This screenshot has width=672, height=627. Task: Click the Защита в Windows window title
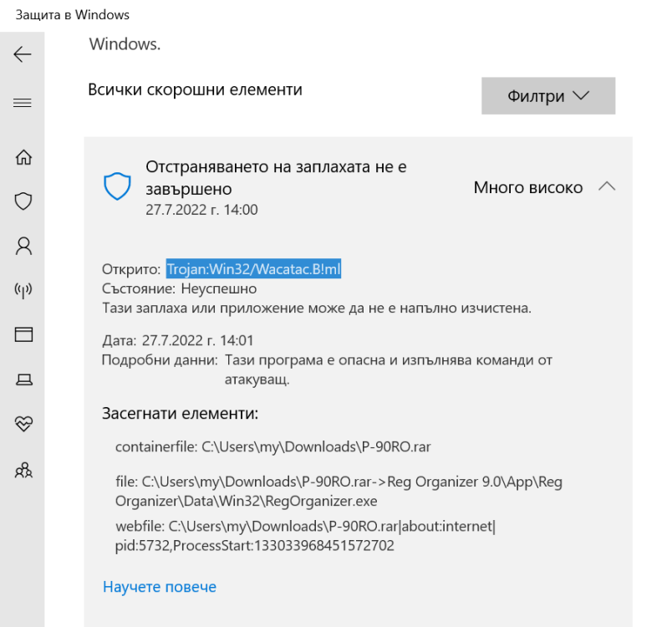(73, 15)
